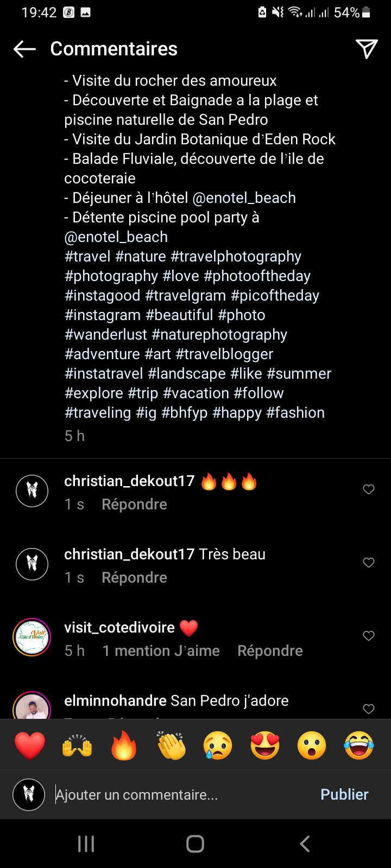Insert the raised hands quick emoji
The height and width of the screenshot is (868, 391).
pos(77,745)
